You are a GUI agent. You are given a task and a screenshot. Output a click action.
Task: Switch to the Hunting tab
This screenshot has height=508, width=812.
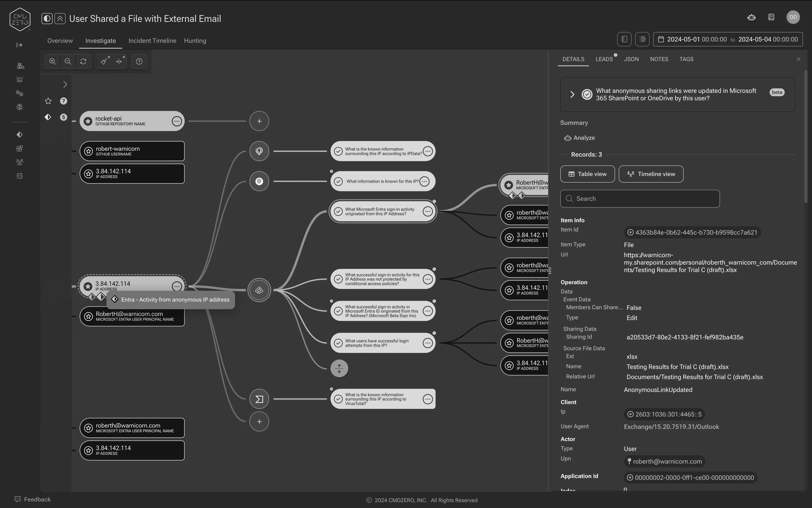195,41
